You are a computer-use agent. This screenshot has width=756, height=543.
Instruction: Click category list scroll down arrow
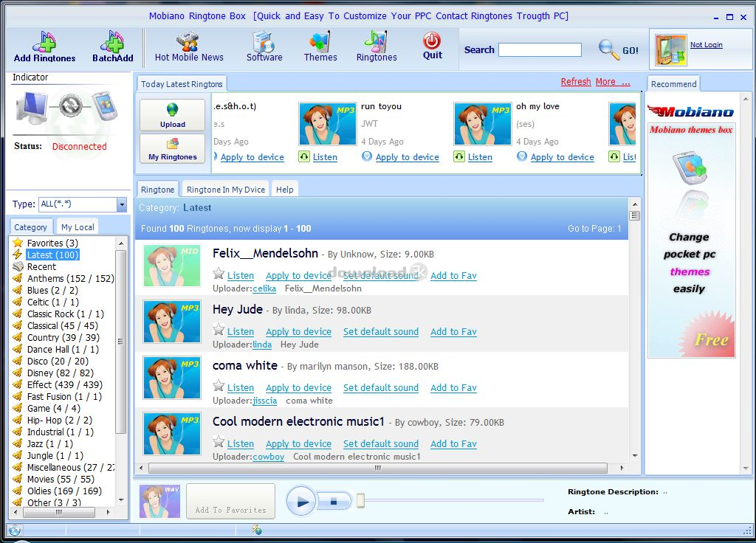tap(121, 500)
